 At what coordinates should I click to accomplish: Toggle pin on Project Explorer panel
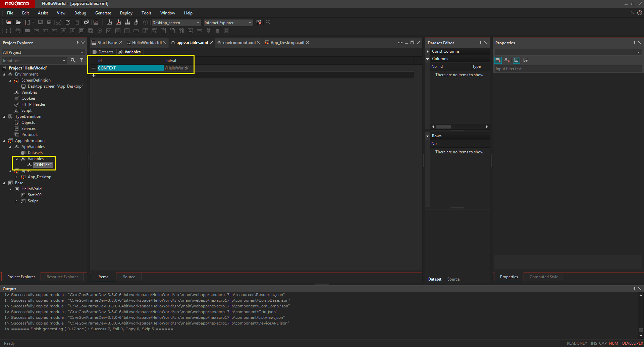tap(77, 43)
